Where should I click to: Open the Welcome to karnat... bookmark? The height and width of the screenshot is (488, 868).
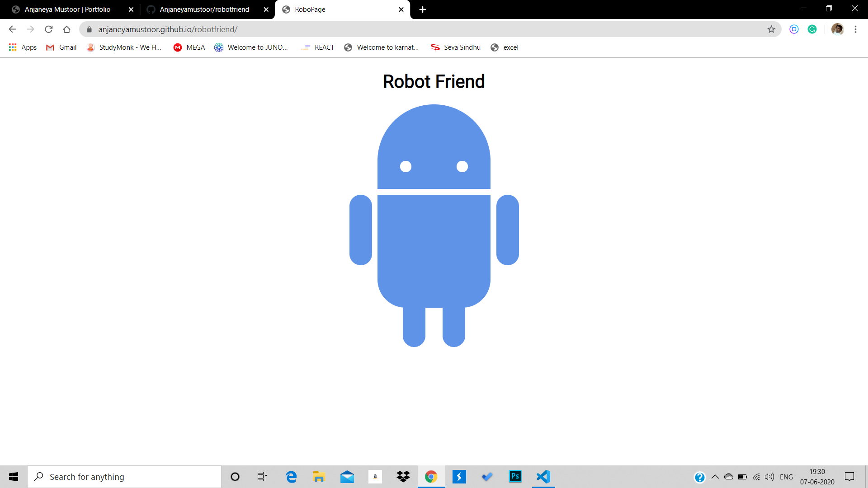point(381,47)
